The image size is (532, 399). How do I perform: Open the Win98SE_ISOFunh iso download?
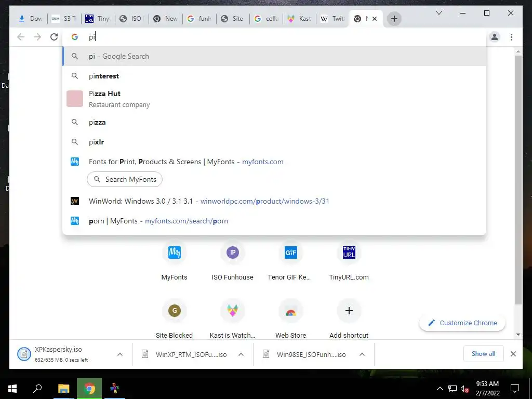(x=305, y=354)
